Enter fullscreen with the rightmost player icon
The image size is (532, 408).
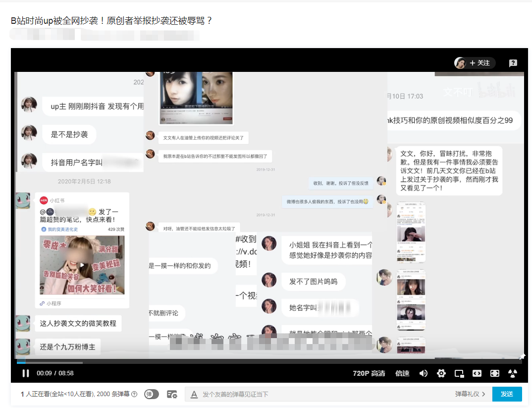pos(513,373)
